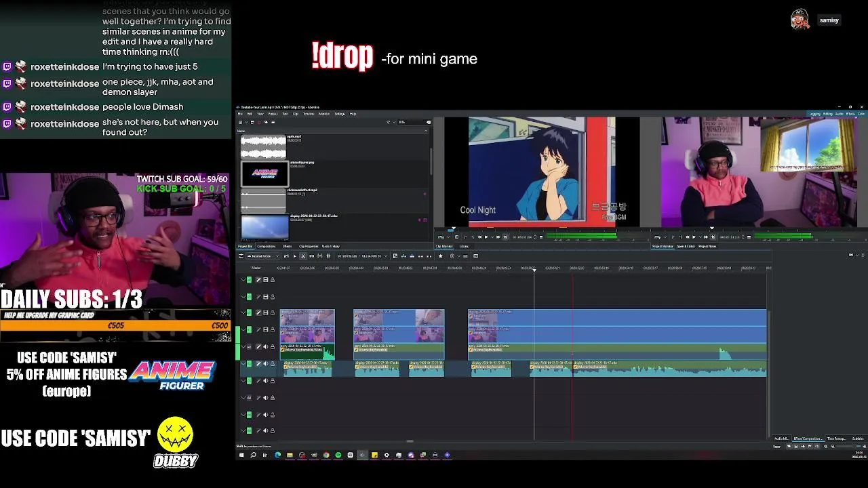Click the bin filter funnel icon

(388, 122)
